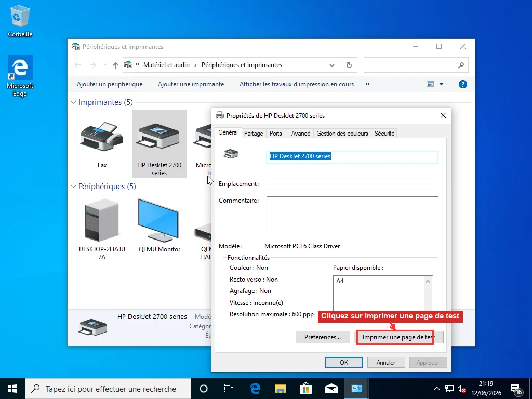Open the Microsoft Edge desktop shortcut
The image size is (532, 399).
[20, 76]
